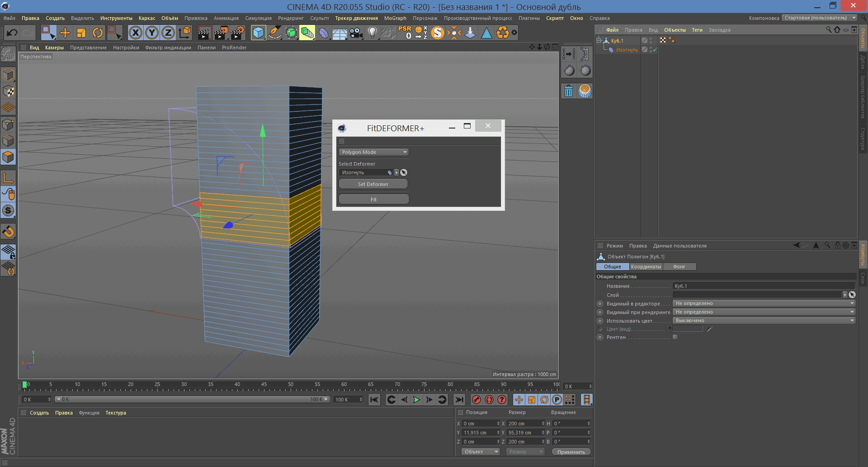Click the pick-object cursor in Select Deformer

pyautogui.click(x=404, y=172)
